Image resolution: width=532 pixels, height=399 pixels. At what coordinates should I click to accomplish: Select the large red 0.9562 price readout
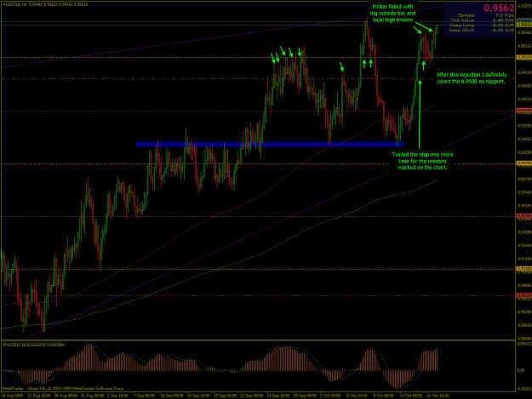click(x=499, y=9)
